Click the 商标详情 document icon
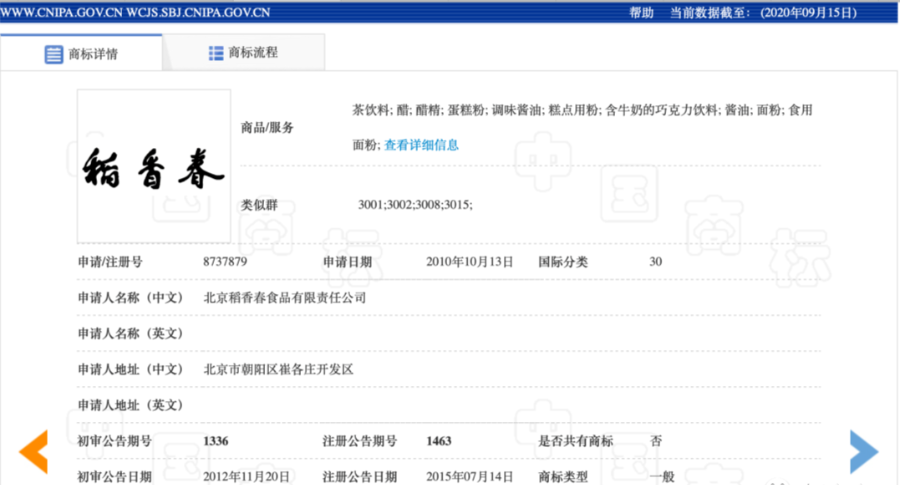Viewport: 900px width, 485px height. coord(54,55)
